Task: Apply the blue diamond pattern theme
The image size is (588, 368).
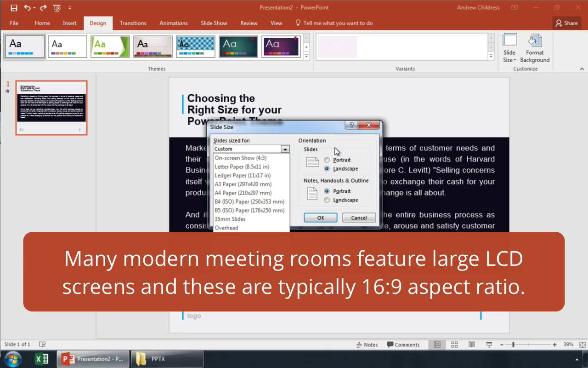Action: pos(196,46)
